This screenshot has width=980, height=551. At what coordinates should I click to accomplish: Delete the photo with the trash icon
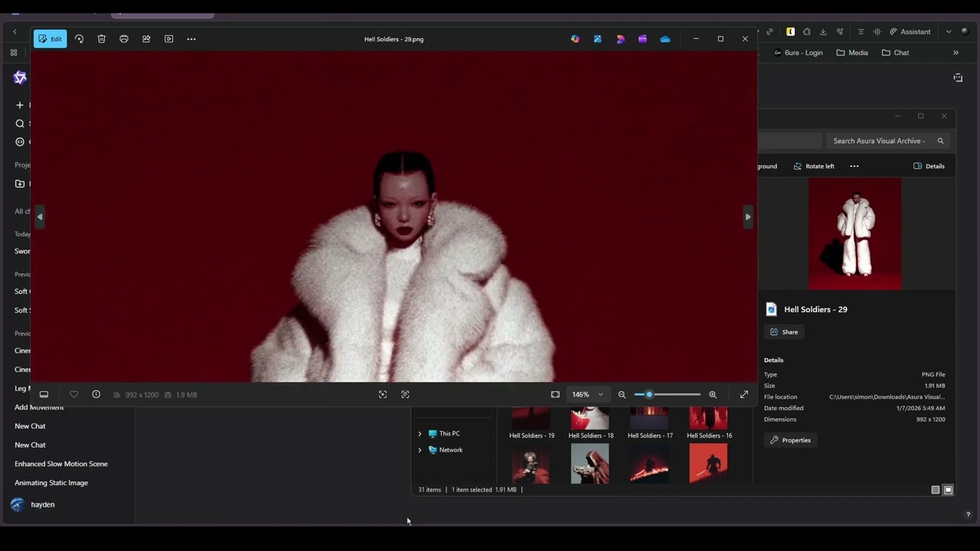(101, 39)
